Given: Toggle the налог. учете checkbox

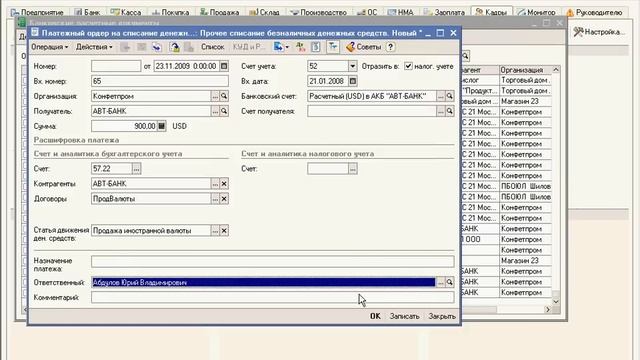Looking at the screenshot, I should coord(408,66).
